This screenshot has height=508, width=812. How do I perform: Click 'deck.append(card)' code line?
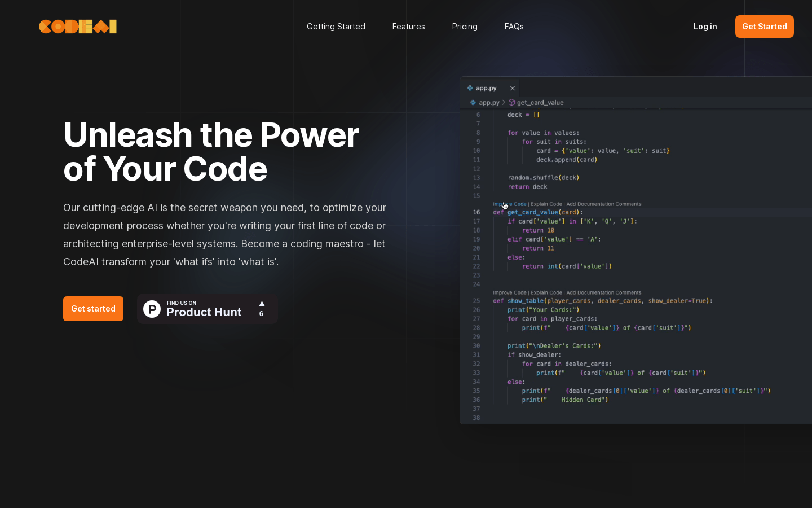(567, 160)
